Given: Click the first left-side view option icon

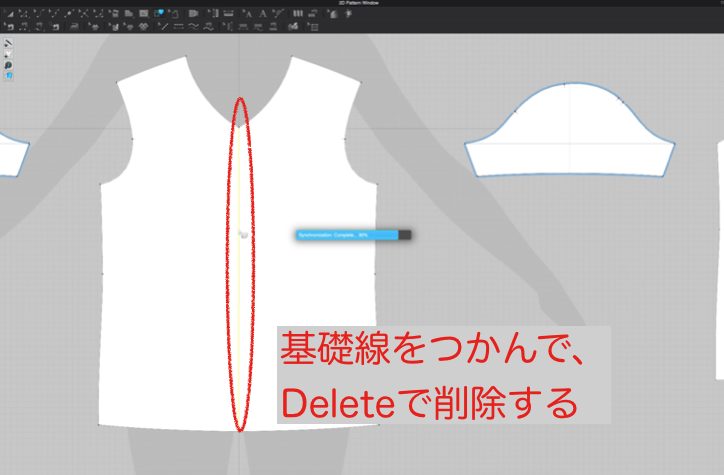Looking at the screenshot, I should [8, 43].
